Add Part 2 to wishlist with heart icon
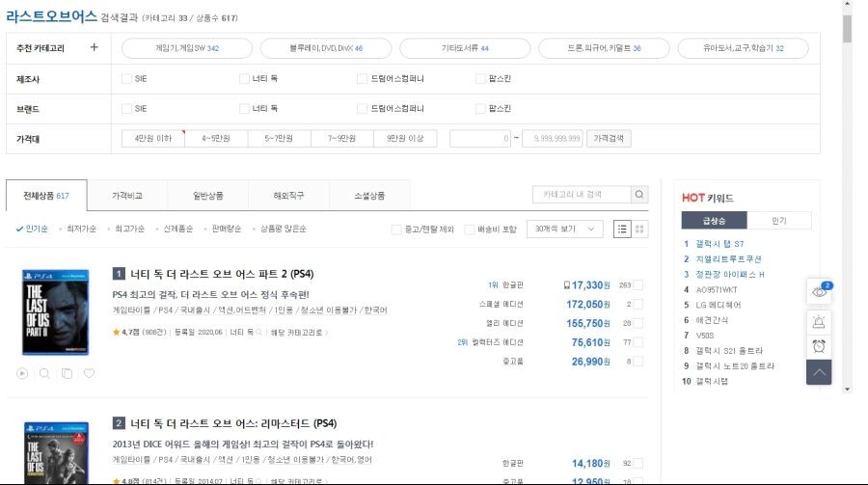868x485 pixels. pyautogui.click(x=89, y=373)
